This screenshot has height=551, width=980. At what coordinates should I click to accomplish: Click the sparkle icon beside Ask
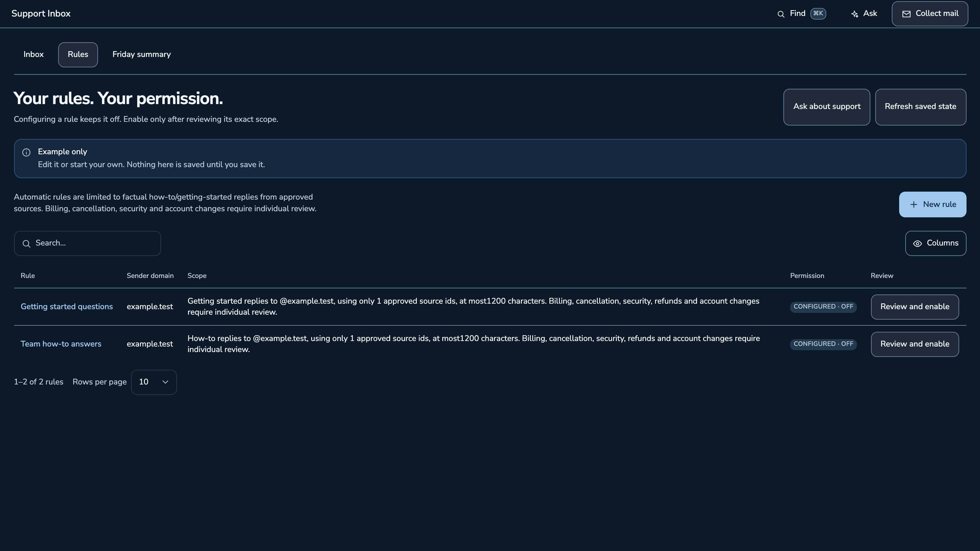tap(855, 14)
